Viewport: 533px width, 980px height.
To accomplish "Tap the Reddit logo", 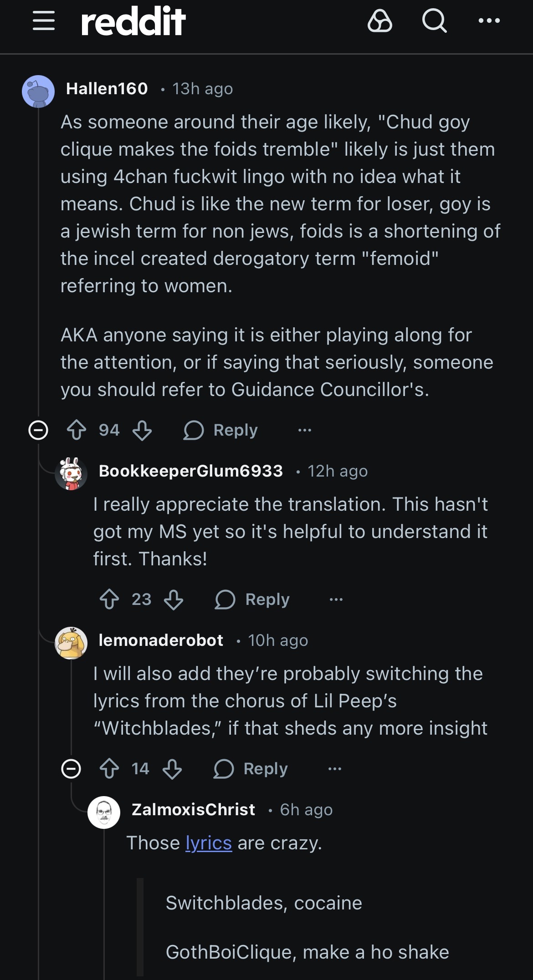I will [x=133, y=21].
